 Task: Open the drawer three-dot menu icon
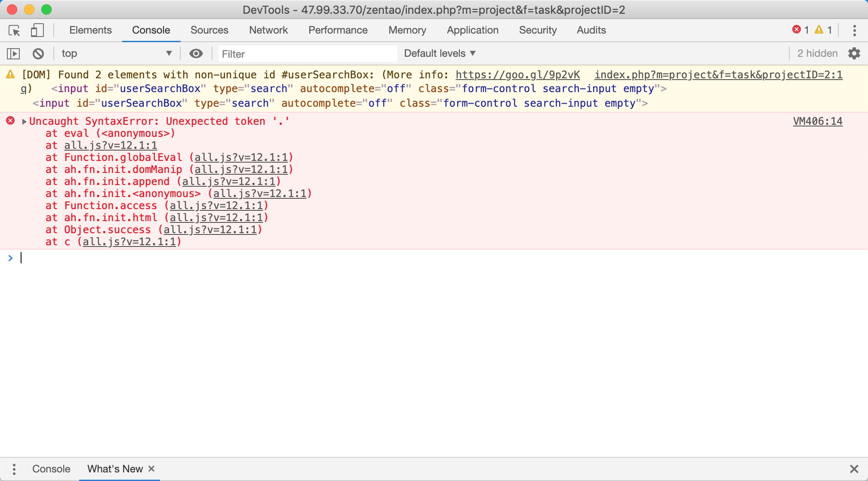[x=14, y=469]
